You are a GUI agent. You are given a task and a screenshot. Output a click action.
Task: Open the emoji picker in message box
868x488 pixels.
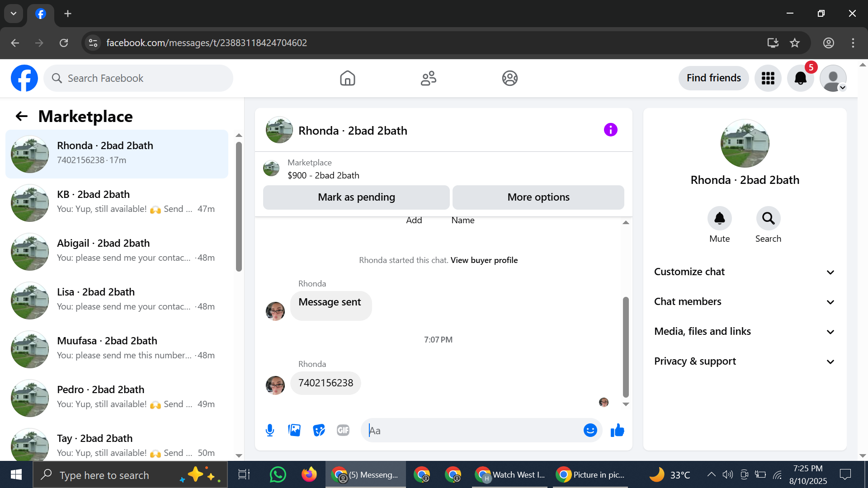point(590,430)
